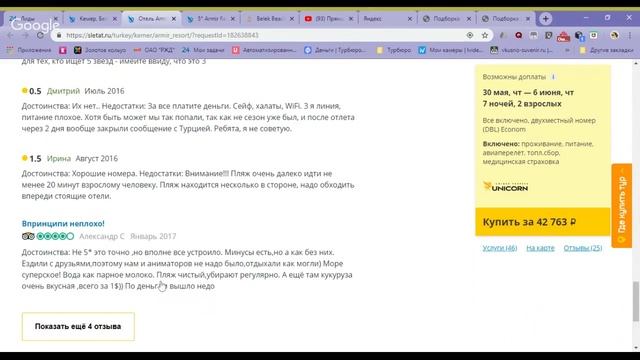Click the 1.5 rating score

click(x=35, y=158)
